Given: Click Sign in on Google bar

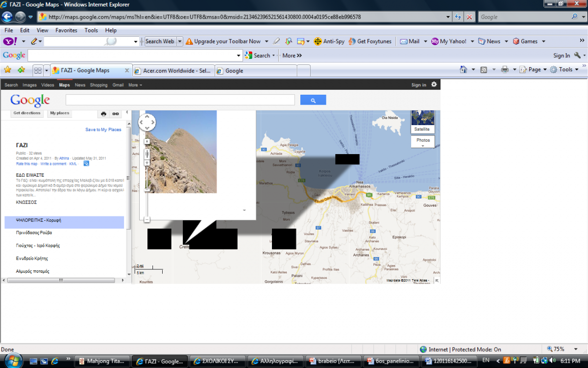Looking at the screenshot, I should click(418, 85).
